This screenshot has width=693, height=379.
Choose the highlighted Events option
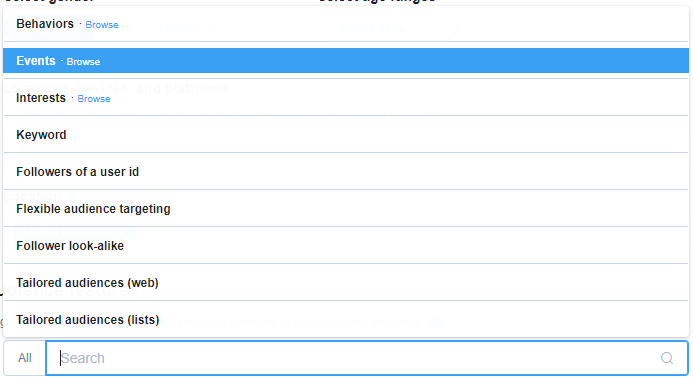coord(346,61)
